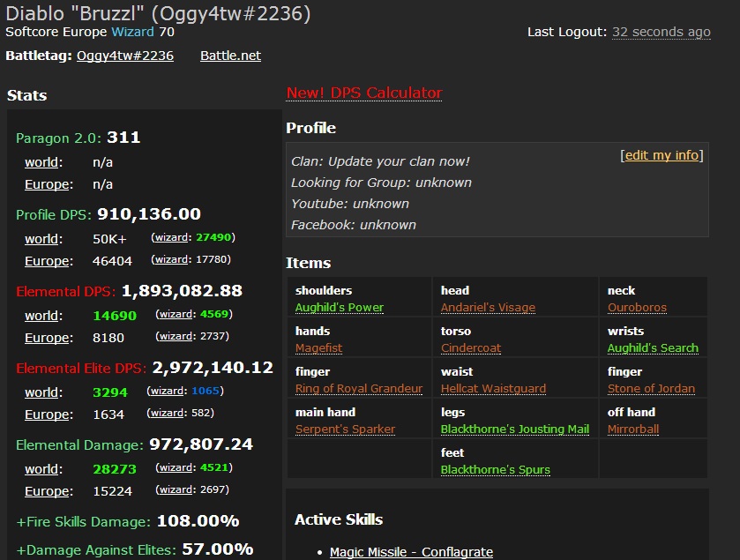Click world link under Profile DPS
The width and height of the screenshot is (740, 560).
[x=41, y=239]
